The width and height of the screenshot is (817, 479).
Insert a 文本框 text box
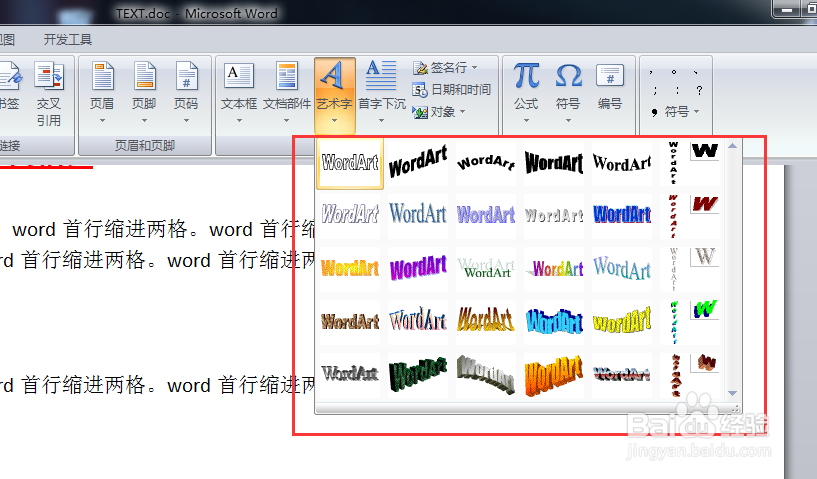tap(239, 94)
